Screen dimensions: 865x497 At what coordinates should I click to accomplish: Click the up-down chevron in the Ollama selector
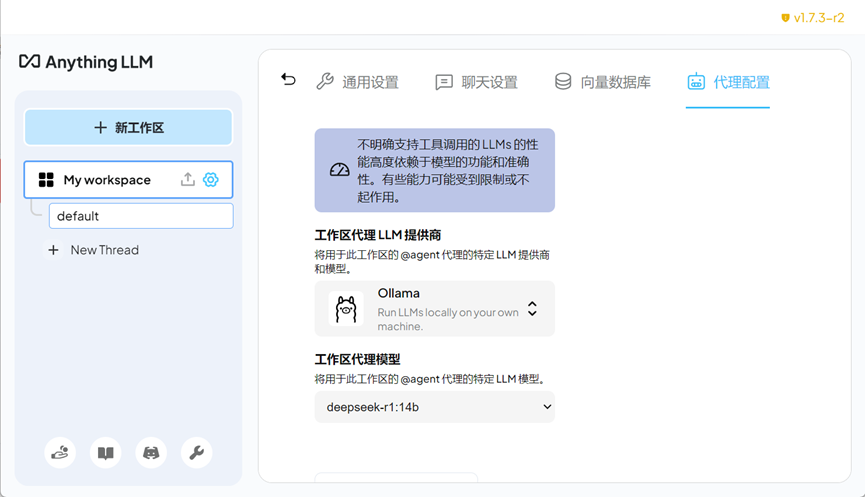click(x=532, y=308)
